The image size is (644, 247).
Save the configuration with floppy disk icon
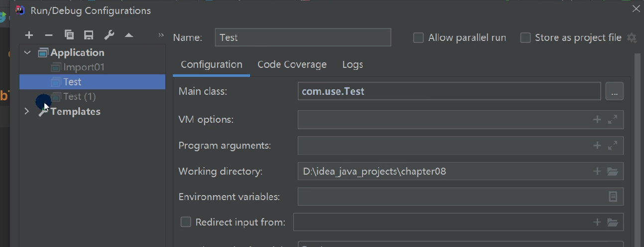click(89, 35)
